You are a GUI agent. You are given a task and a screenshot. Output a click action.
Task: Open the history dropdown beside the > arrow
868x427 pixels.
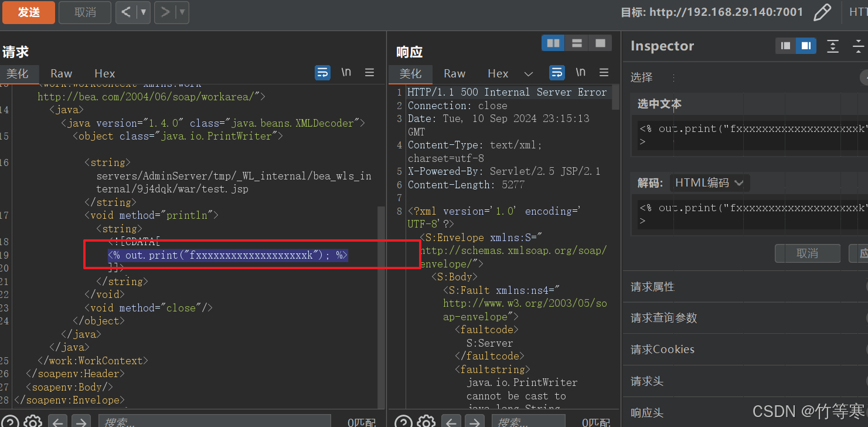pos(182,12)
